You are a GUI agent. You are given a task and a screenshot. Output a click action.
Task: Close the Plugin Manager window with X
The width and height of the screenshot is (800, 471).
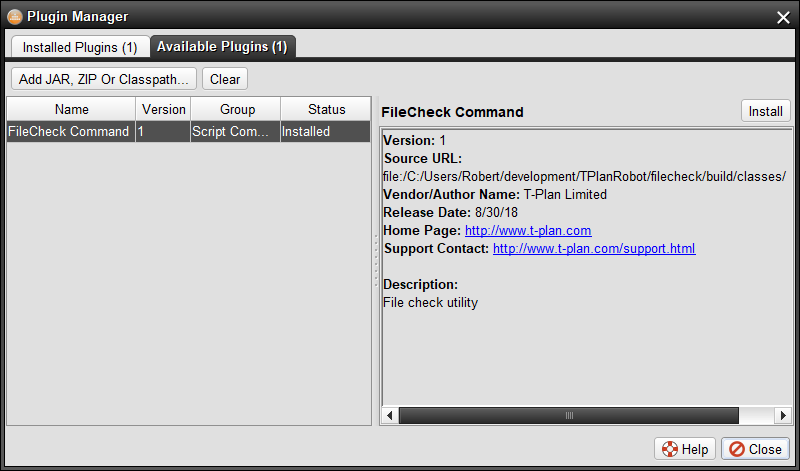(783, 16)
